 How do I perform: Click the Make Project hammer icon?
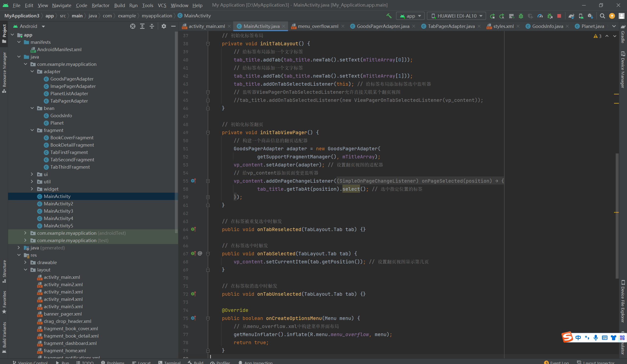point(389,16)
